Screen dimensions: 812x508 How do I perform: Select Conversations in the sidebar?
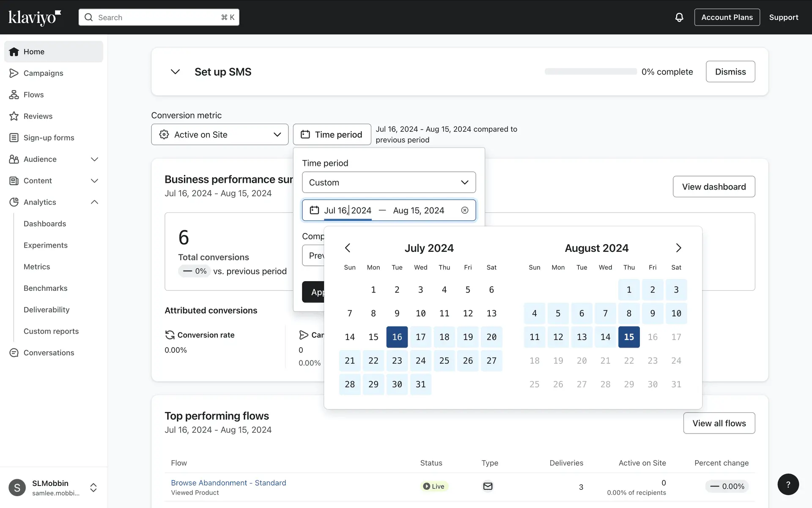[x=49, y=353]
